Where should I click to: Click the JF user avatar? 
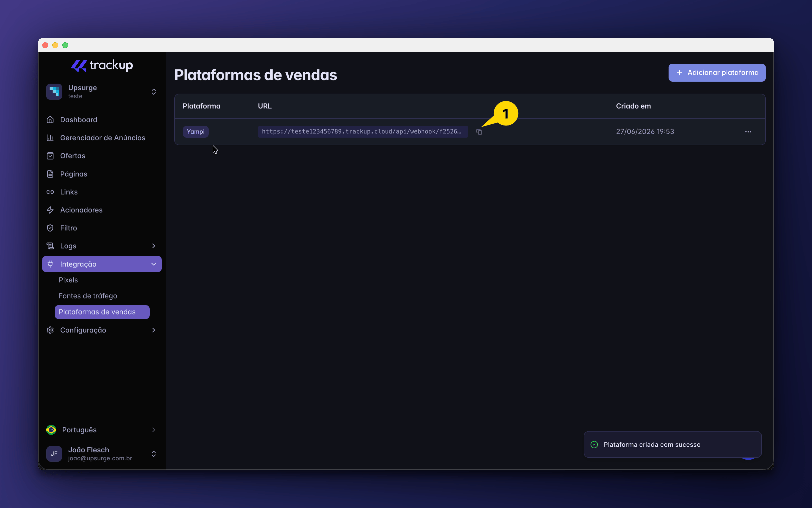(x=54, y=454)
